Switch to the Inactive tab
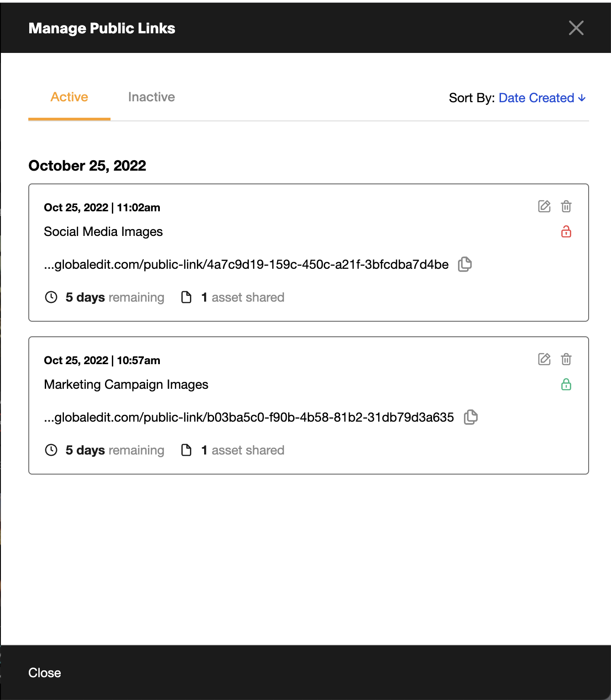The width and height of the screenshot is (611, 700). coord(152,97)
